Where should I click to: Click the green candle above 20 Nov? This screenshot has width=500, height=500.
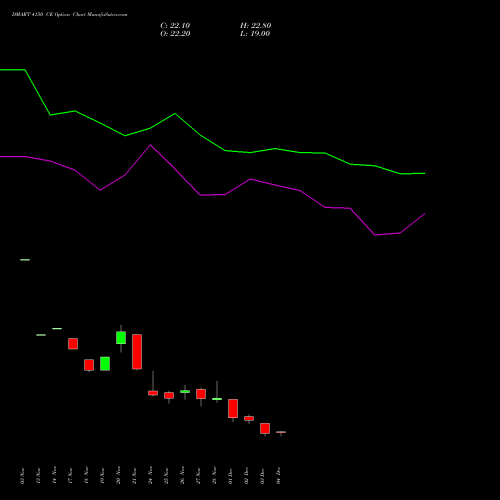pos(121,337)
